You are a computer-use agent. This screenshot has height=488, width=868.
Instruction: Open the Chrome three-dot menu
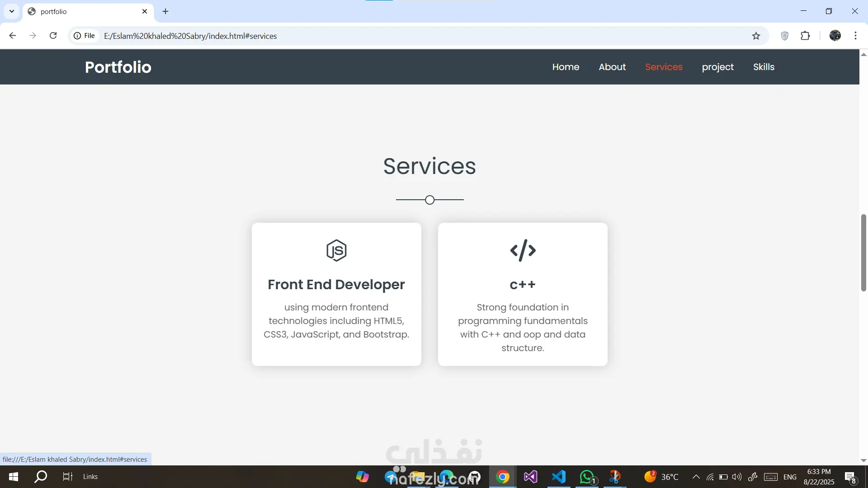click(855, 36)
